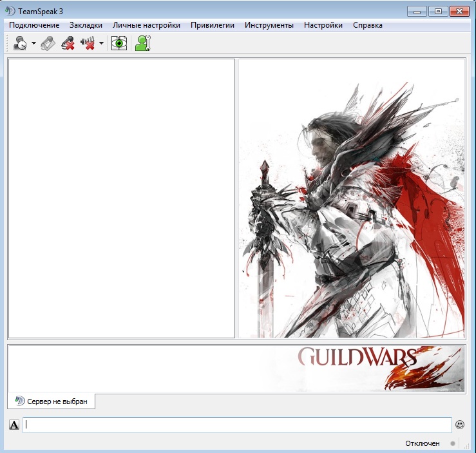
Task: Open the connect icon's dropdown arrow
Action: [33, 43]
